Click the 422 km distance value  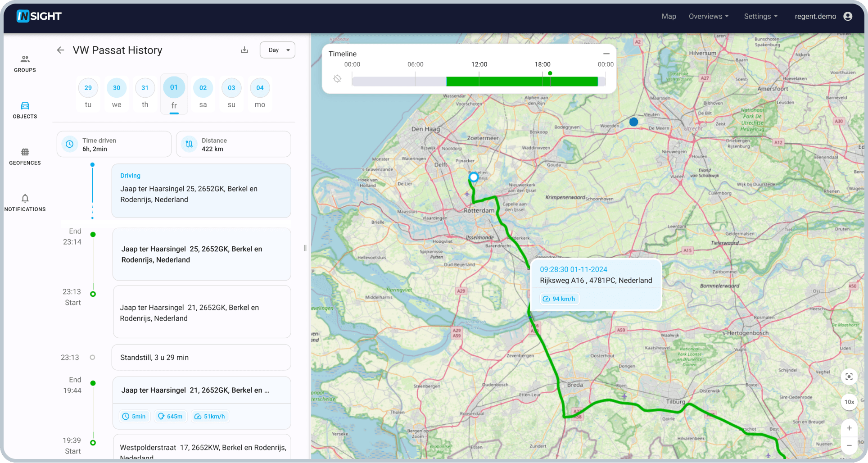tap(212, 149)
